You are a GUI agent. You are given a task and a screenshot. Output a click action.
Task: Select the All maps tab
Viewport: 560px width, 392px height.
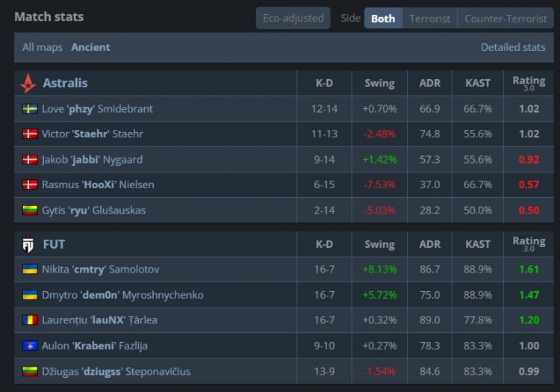[x=43, y=47]
